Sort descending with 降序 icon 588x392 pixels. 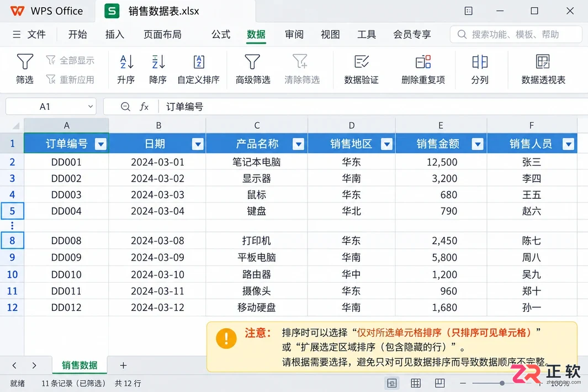coord(158,62)
